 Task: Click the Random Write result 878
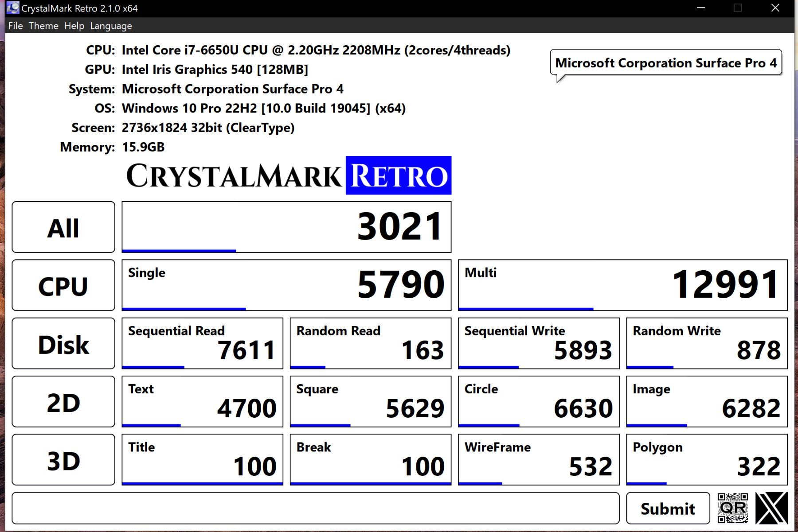click(707, 343)
